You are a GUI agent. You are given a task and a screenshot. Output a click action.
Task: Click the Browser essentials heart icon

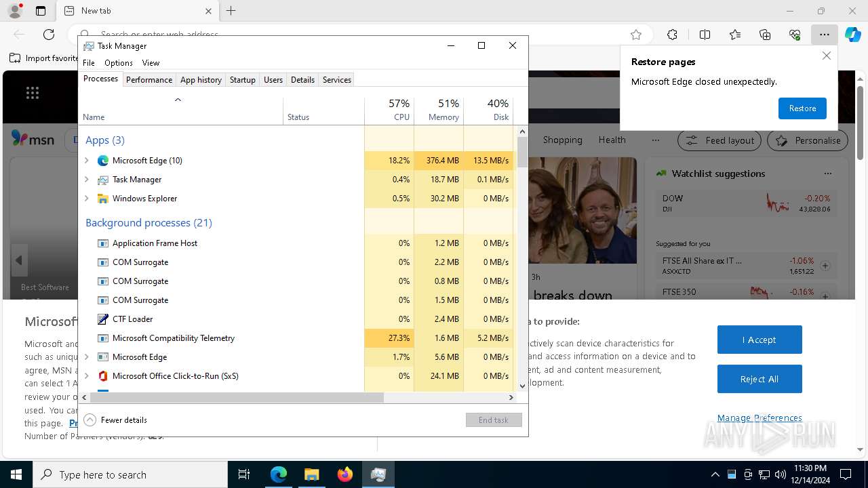click(x=795, y=35)
